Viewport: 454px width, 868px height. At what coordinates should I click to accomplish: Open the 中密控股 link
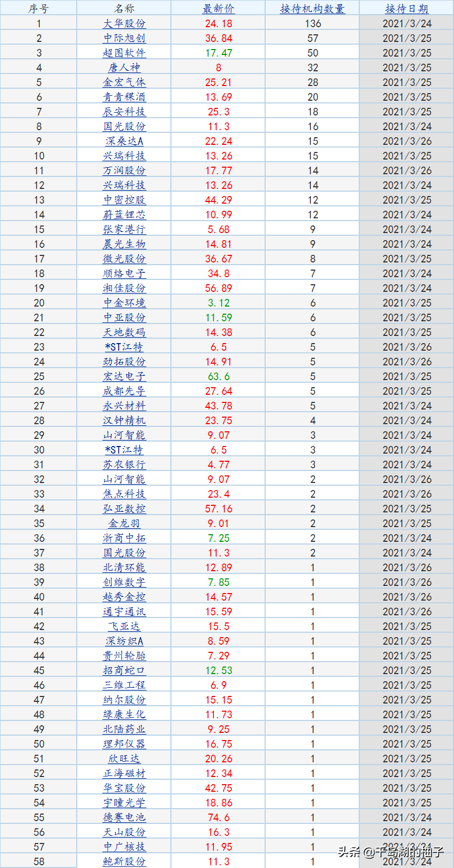(x=124, y=200)
